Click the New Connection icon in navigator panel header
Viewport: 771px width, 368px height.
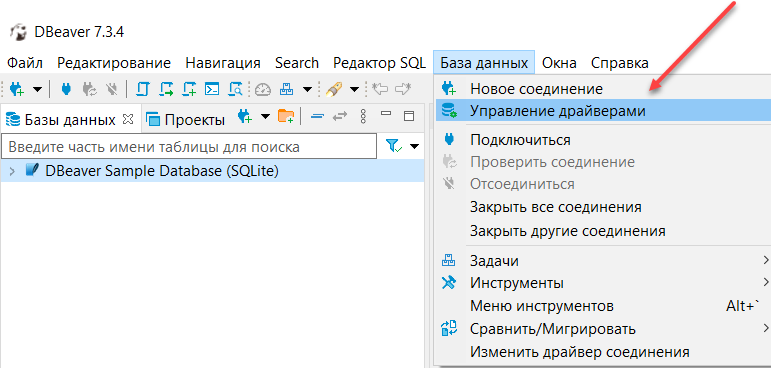coord(244,117)
